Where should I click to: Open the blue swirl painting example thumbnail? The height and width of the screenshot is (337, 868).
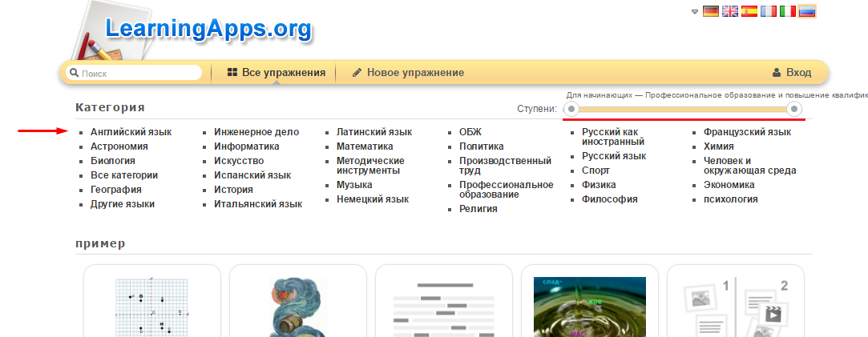click(x=298, y=301)
